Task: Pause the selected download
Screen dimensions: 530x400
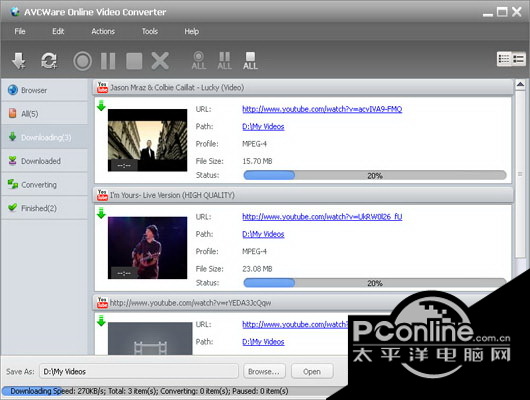Action: (x=108, y=61)
